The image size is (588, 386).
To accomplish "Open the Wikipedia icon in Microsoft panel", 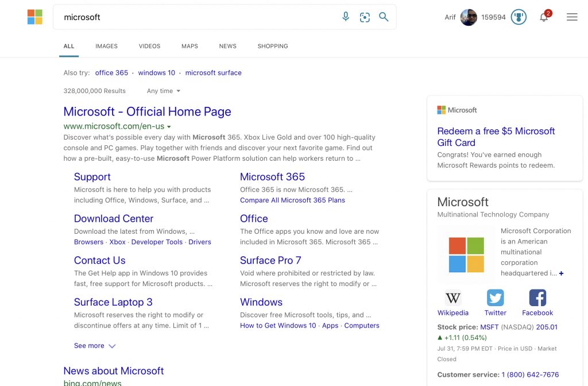I will [453, 298].
